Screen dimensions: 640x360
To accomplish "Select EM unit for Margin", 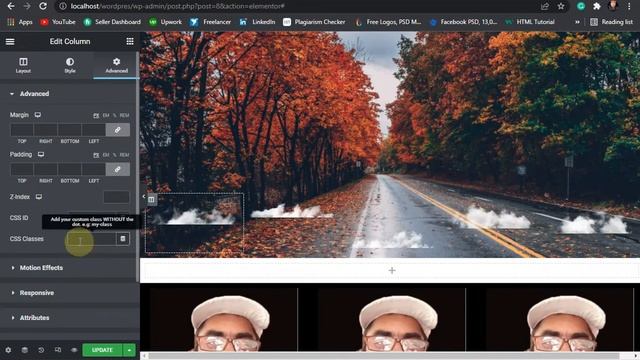I will point(106,116).
